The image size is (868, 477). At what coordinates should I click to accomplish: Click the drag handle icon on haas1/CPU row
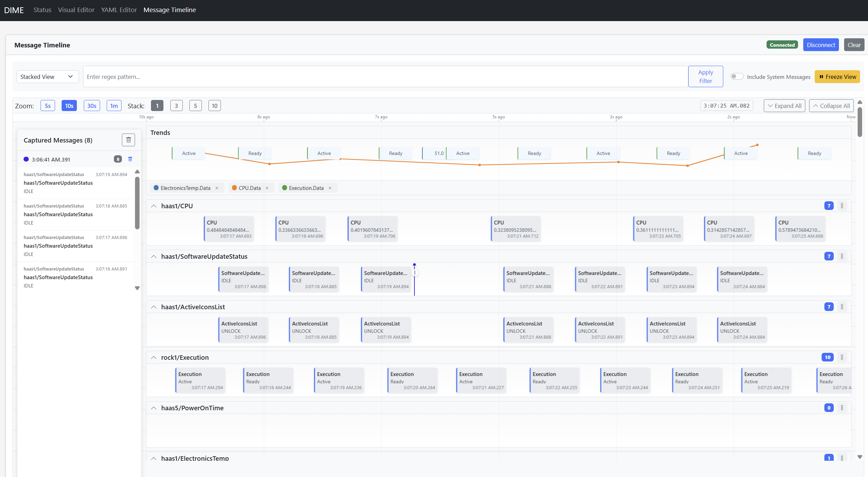coord(842,205)
